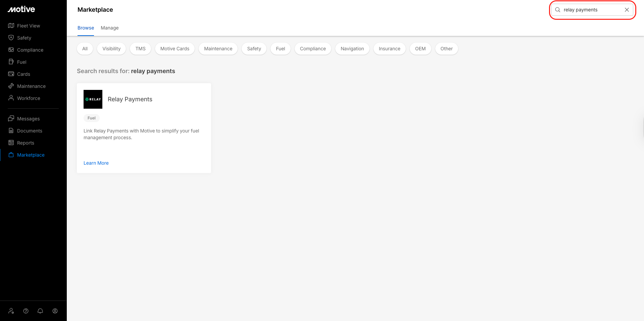Click the 'Relay Payments' card title

[130, 99]
